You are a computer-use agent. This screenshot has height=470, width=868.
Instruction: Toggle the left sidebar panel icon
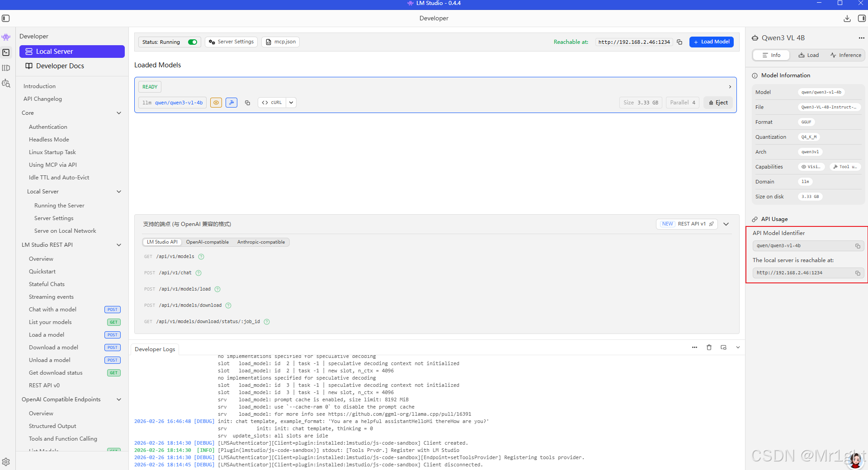click(x=6, y=19)
